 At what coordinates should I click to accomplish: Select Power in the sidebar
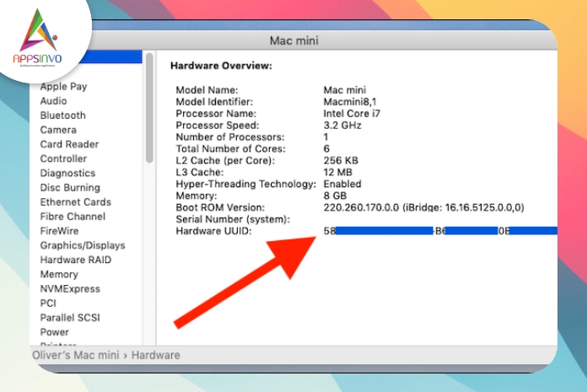click(x=55, y=332)
